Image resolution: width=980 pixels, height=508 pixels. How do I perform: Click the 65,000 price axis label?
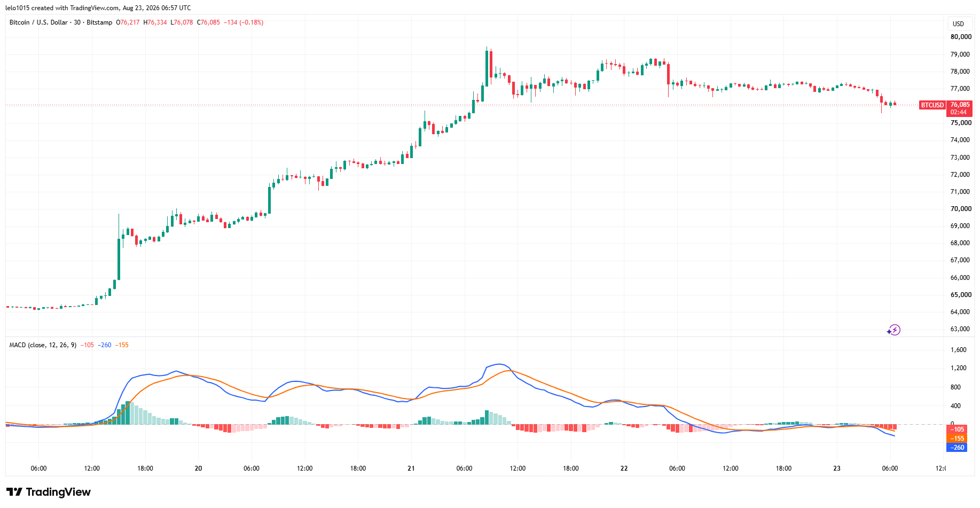click(x=961, y=295)
